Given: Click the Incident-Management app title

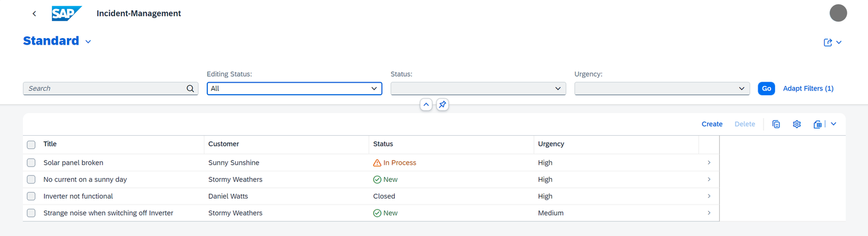Looking at the screenshot, I should click(139, 13).
